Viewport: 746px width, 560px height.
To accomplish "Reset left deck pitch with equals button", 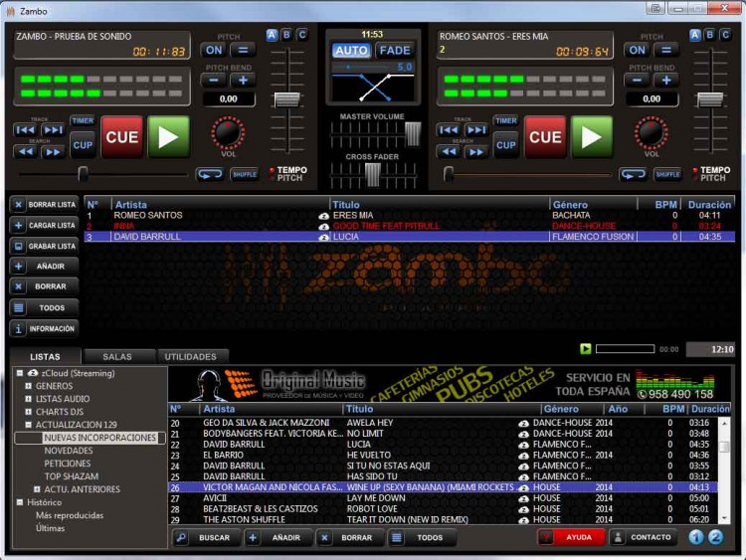I will [x=243, y=50].
